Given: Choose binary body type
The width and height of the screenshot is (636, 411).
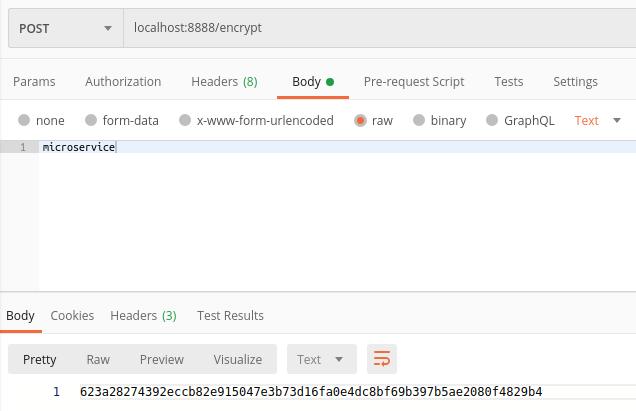Looking at the screenshot, I should coord(418,120).
